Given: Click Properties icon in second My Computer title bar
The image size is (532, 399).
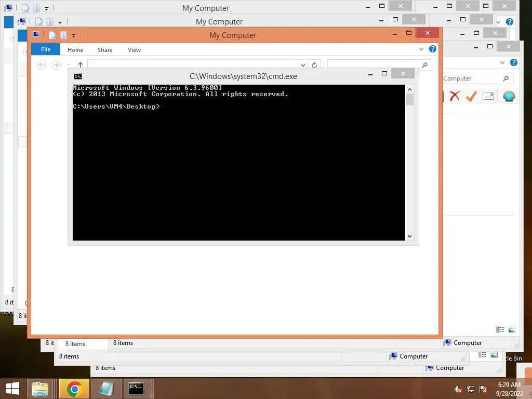Looking at the screenshot, I should point(38,22).
